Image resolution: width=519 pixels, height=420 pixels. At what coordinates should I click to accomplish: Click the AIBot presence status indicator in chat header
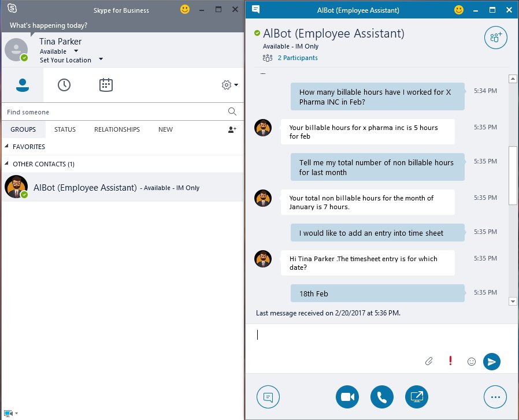click(257, 33)
